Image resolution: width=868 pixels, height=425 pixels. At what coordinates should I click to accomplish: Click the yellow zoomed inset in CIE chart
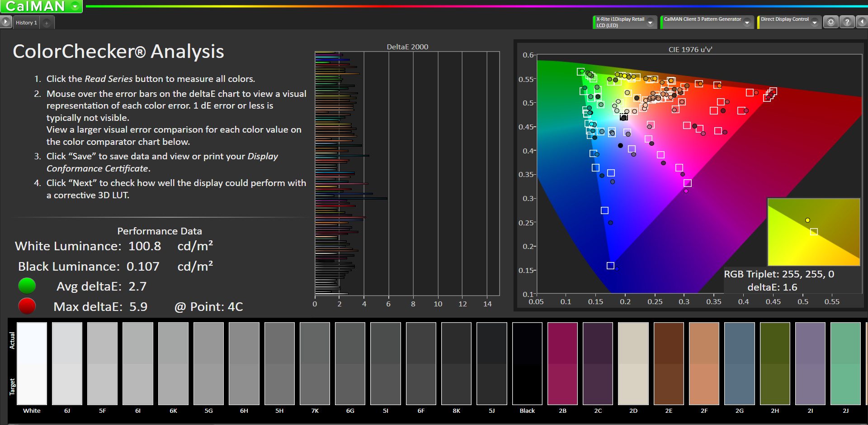(814, 232)
